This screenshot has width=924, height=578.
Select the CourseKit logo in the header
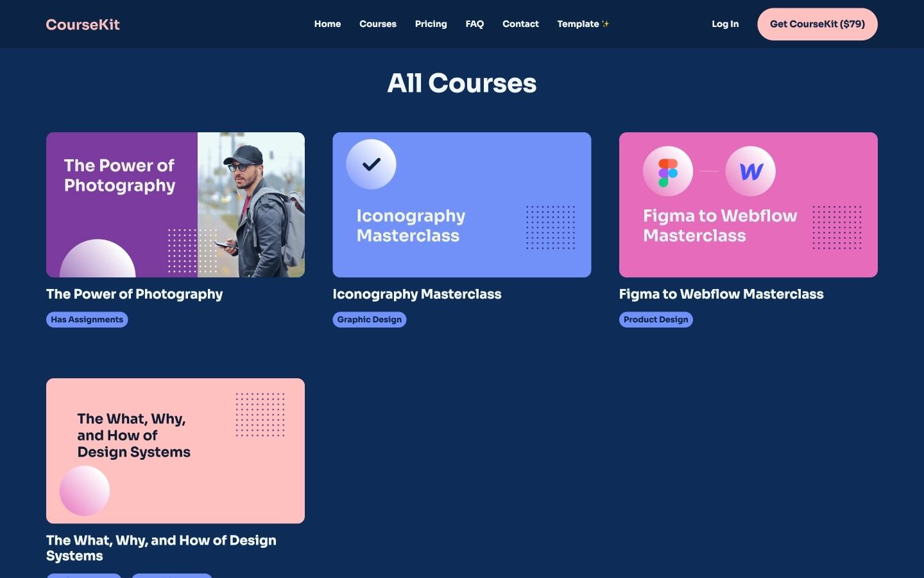(x=82, y=24)
